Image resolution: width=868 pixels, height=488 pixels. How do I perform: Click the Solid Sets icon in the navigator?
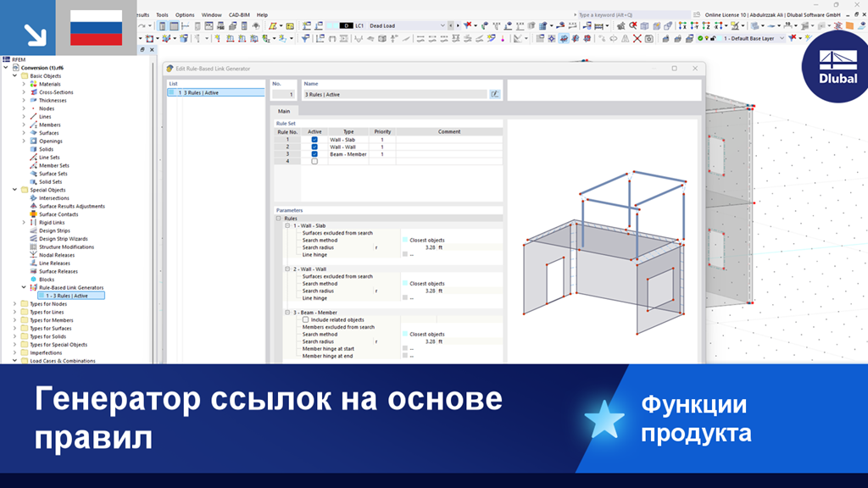33,181
